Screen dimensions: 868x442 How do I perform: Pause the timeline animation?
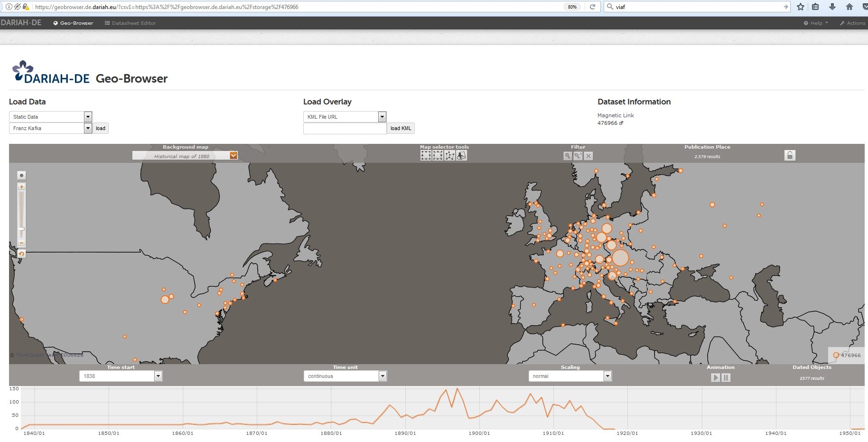coord(726,377)
